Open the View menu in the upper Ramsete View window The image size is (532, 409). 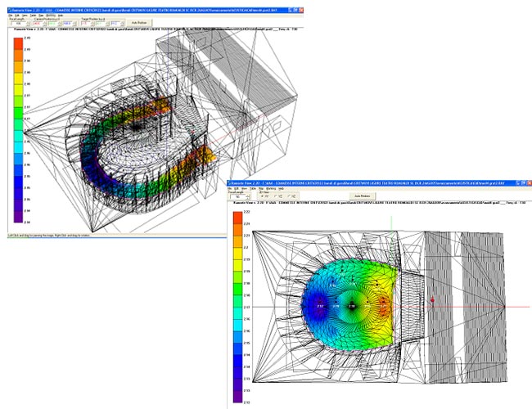[25, 16]
